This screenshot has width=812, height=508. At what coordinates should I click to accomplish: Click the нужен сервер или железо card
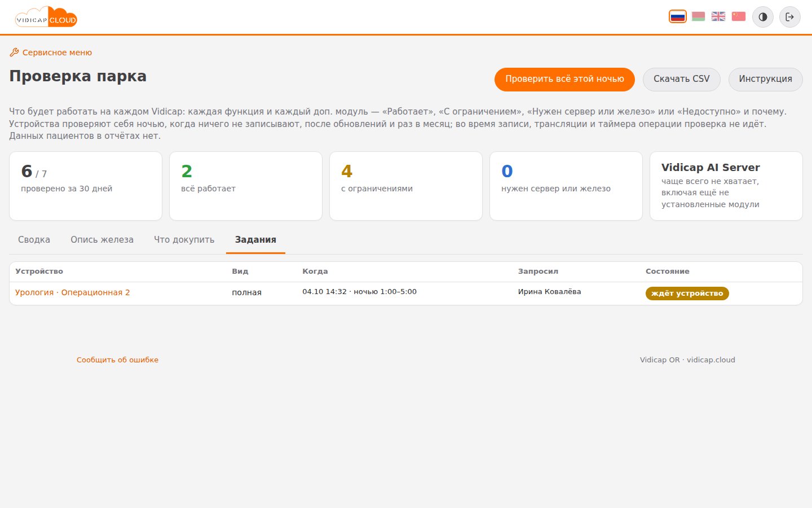point(566,186)
